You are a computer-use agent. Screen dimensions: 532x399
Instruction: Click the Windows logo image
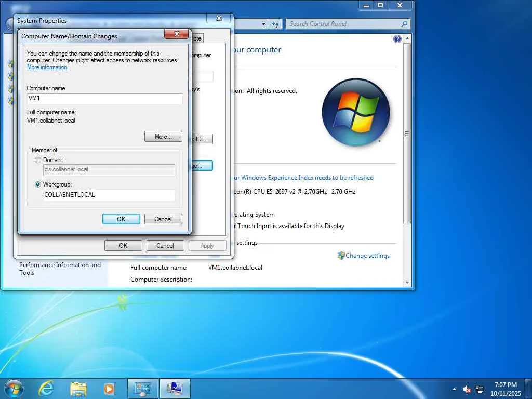click(x=356, y=112)
